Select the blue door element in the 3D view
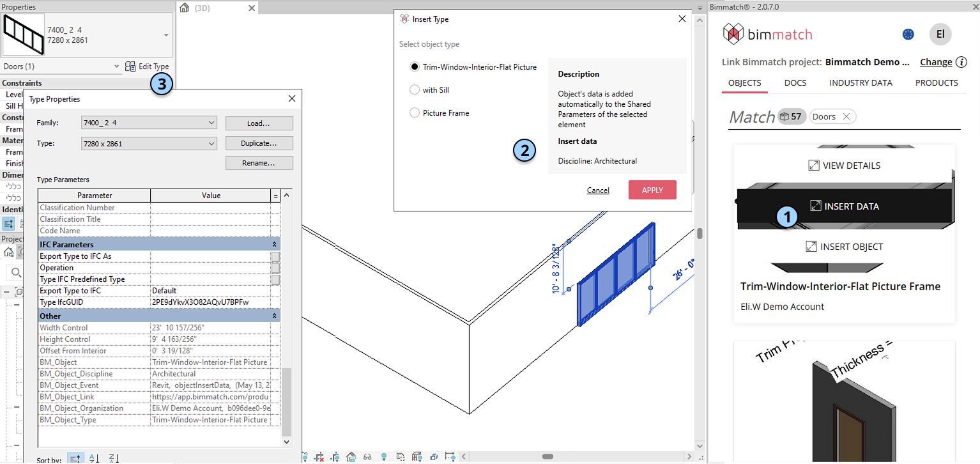980x464 pixels. (616, 274)
